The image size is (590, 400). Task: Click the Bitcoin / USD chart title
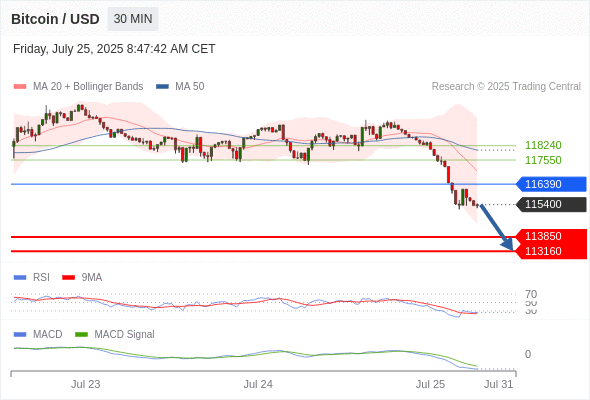(55, 19)
